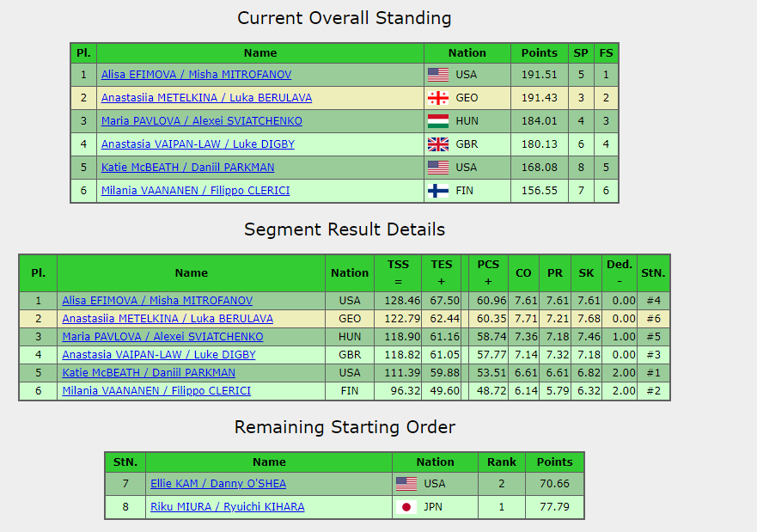Click the USA flag in Efimova/Mitrofanov's overall standing row

[438, 75]
